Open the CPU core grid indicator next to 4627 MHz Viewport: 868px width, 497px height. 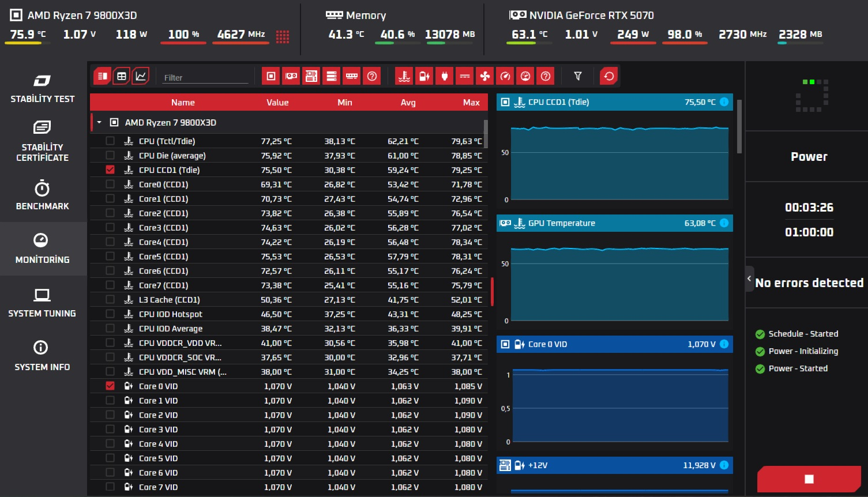click(283, 37)
